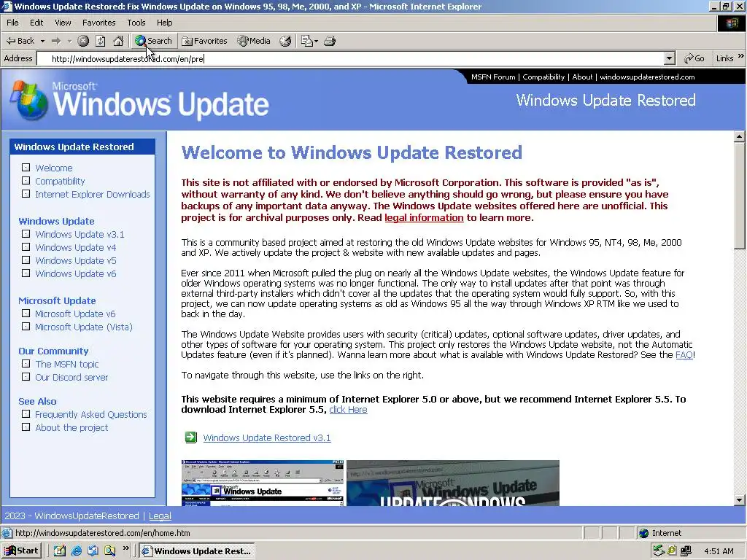Open the History toolbar icon
This screenshot has width=747, height=560.
click(x=285, y=41)
